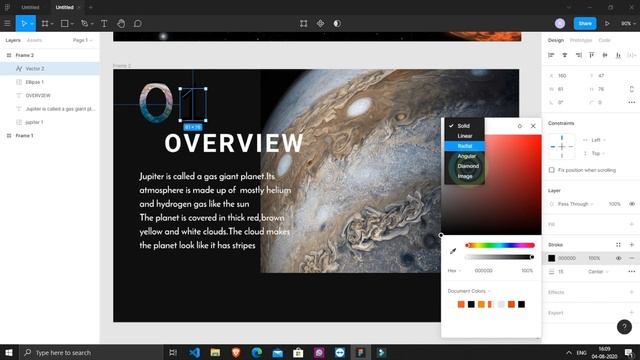Click the hue slider in color picker
Viewport: 640px width, 360px height.
pos(500,245)
